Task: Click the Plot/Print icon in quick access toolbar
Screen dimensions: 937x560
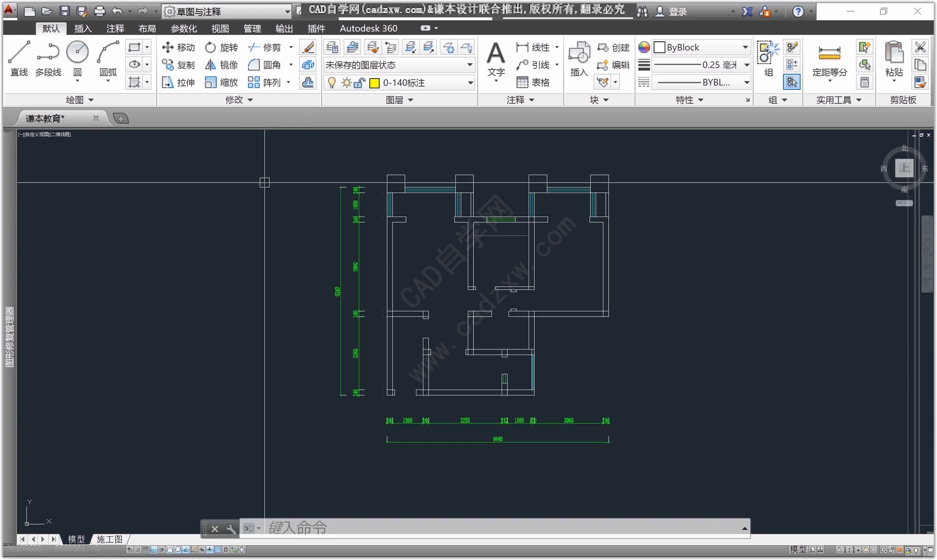Action: pos(99,11)
